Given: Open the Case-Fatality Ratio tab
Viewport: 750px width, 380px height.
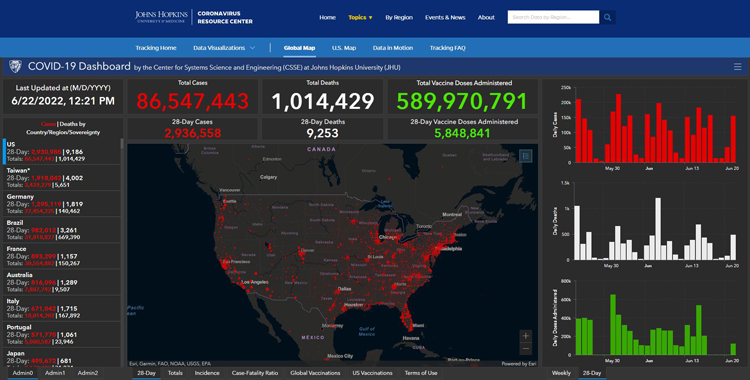Looking at the screenshot, I should (x=254, y=373).
